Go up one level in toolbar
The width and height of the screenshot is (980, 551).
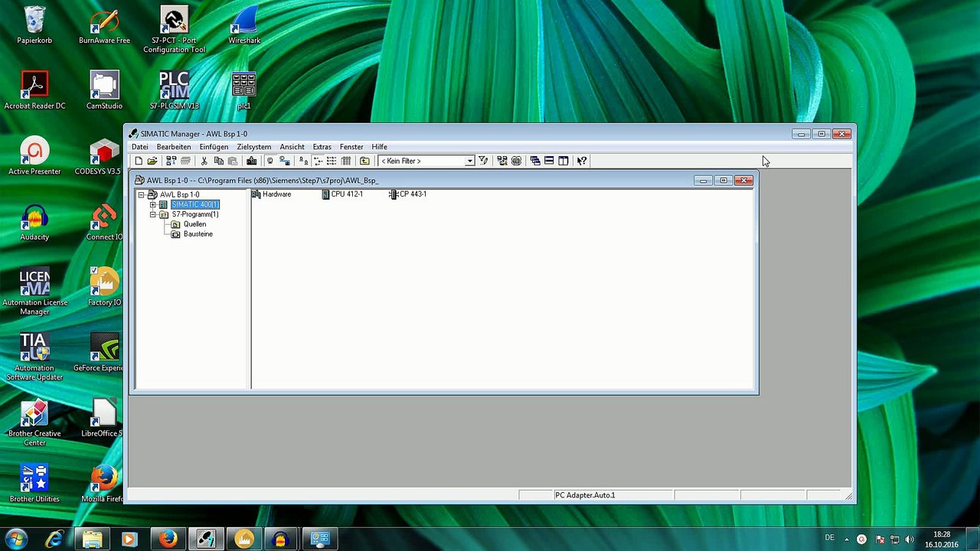pyautogui.click(x=364, y=161)
